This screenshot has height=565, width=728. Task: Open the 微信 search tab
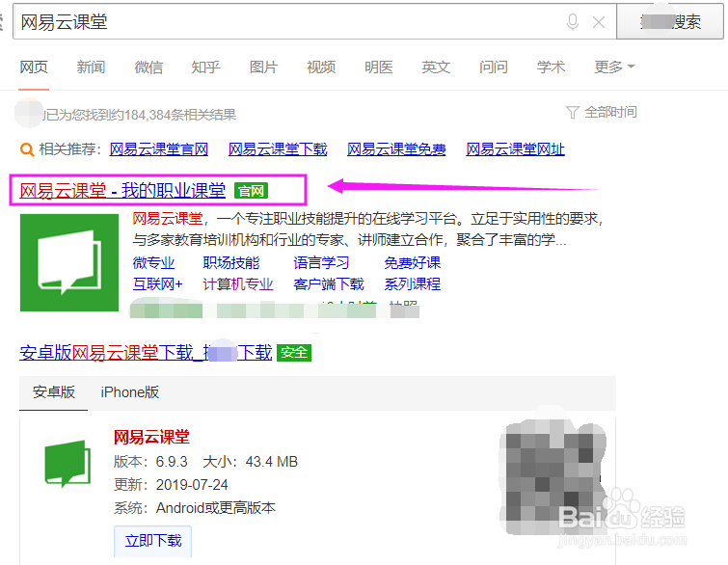148,67
